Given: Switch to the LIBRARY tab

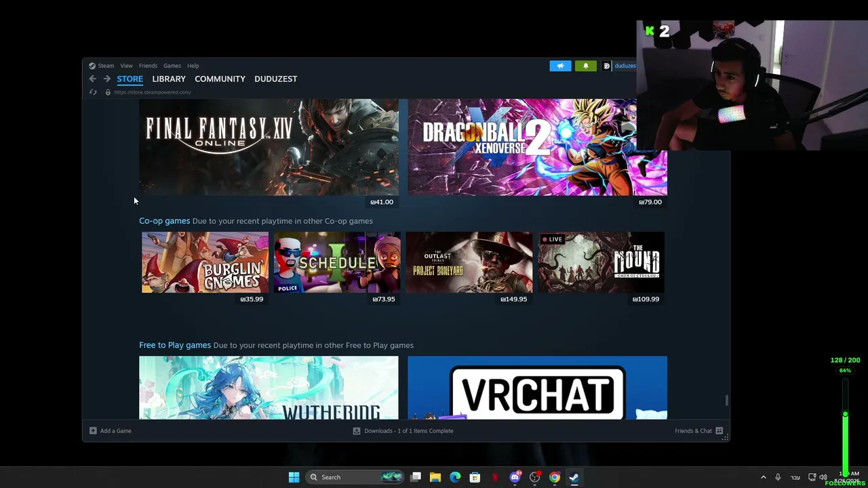Looking at the screenshot, I should point(169,79).
